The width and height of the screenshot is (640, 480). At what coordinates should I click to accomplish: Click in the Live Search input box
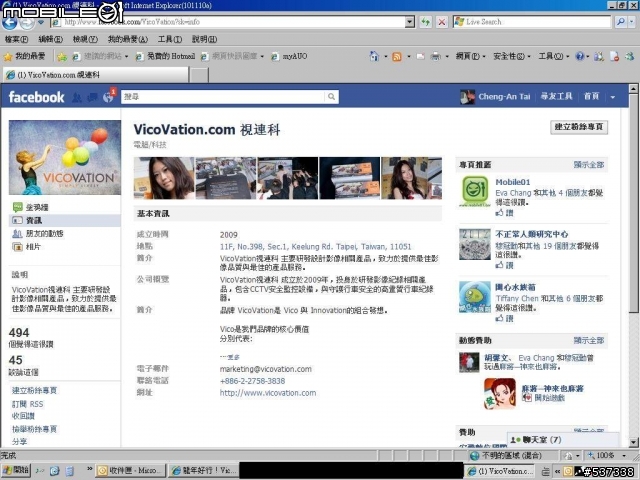click(x=532, y=22)
